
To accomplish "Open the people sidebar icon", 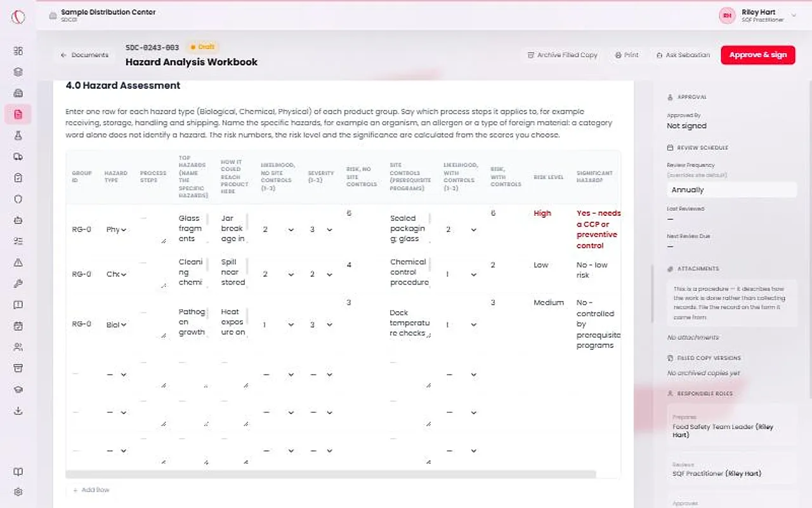I will coord(18,347).
